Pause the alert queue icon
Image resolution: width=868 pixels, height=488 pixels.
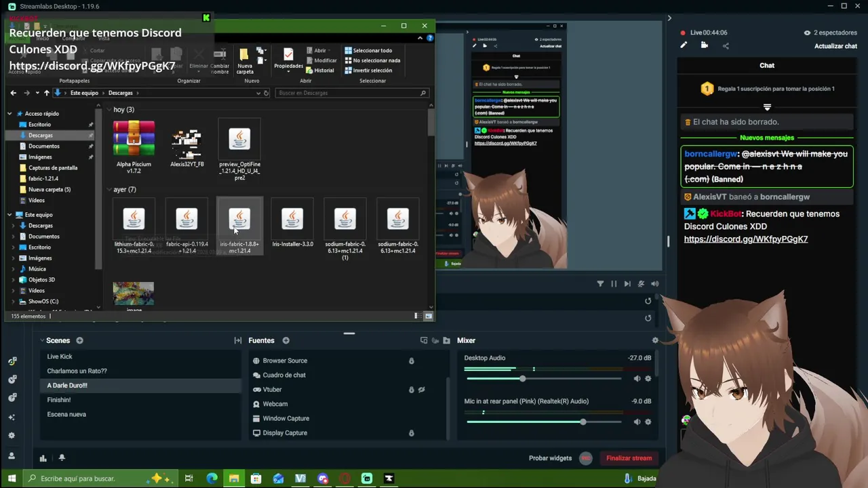(614, 284)
